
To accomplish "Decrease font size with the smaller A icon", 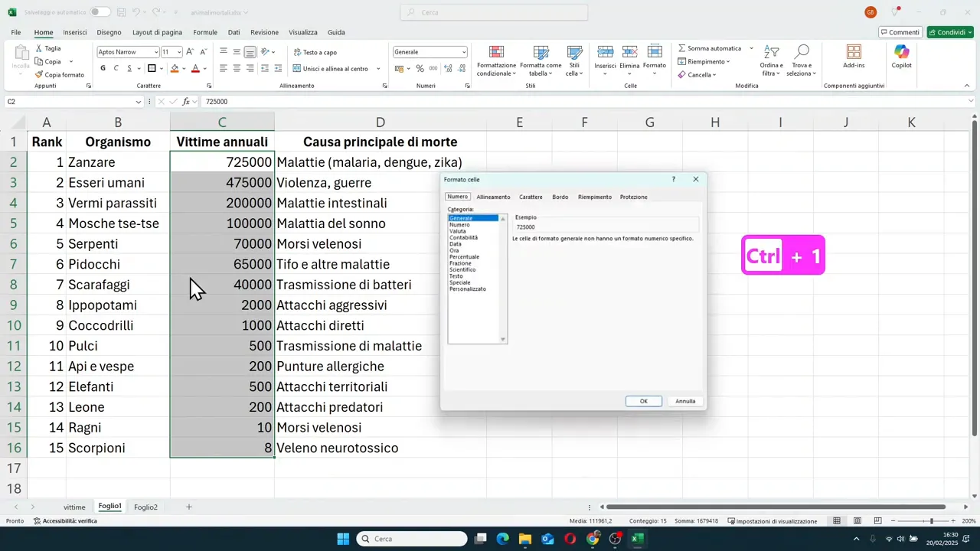I will (x=203, y=52).
